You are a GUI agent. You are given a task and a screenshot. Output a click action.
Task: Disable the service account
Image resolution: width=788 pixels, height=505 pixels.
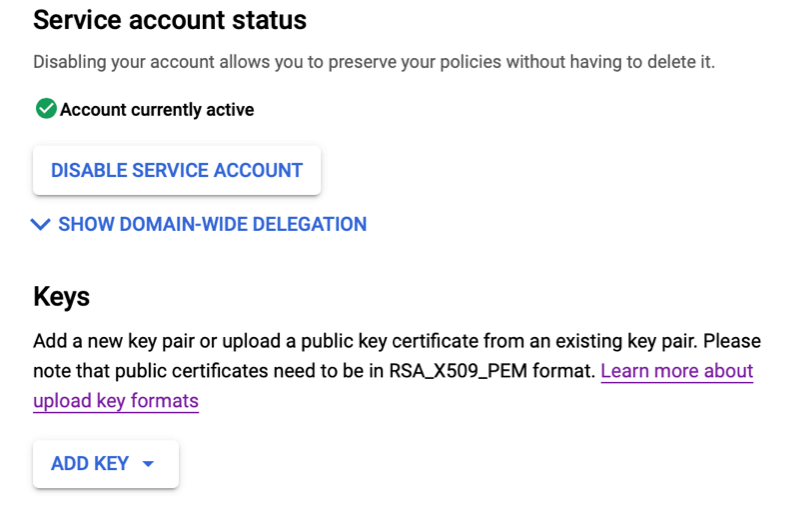pos(176,171)
